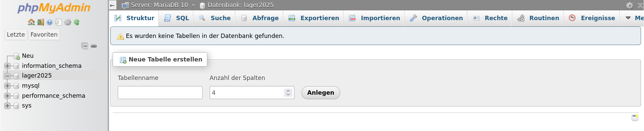This screenshot has height=131, width=644.
Task: Open the console icon at bottom right
Action: (635, 118)
